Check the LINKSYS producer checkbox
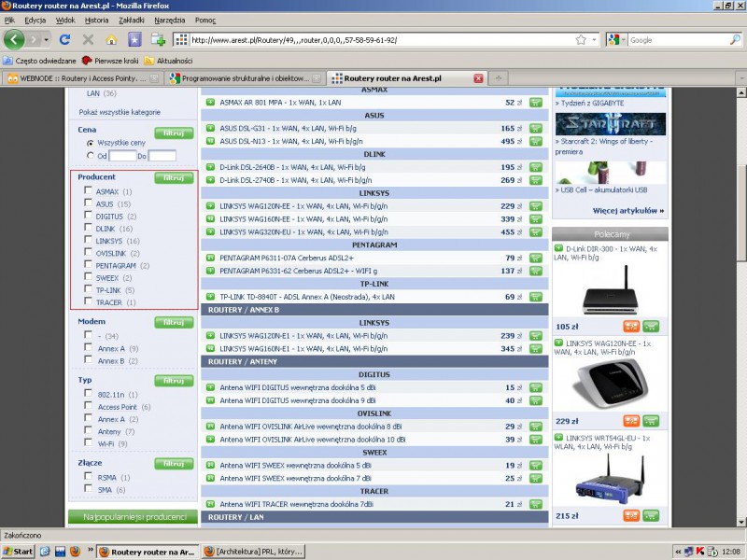The image size is (747, 560). point(88,241)
